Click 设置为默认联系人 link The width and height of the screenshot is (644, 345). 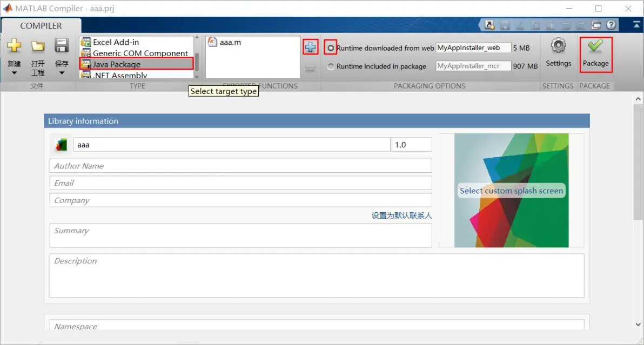click(401, 215)
